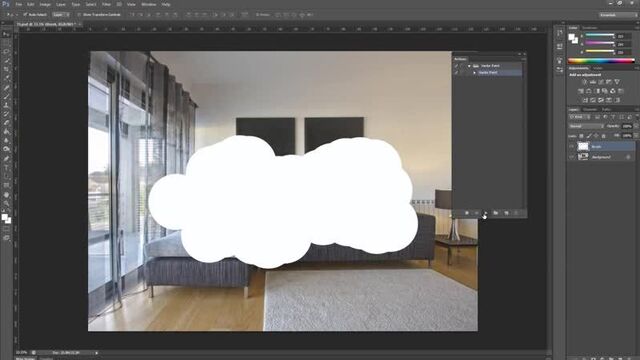This screenshot has height=360, width=640.
Task: Select the Dodge tool
Action: click(x=6, y=149)
